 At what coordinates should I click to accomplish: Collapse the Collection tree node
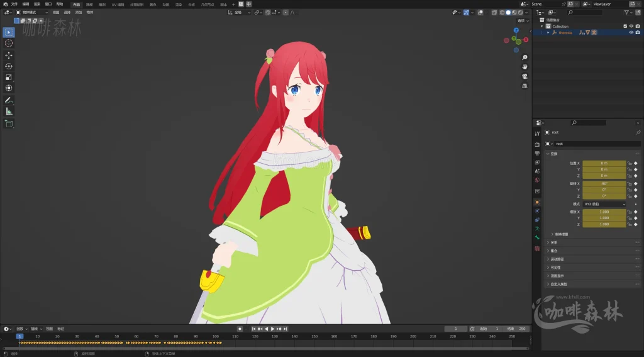(542, 26)
